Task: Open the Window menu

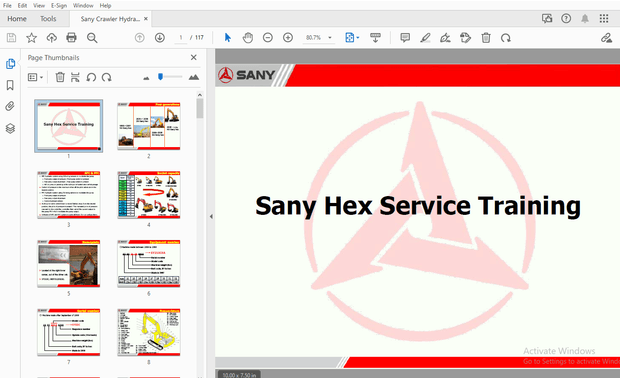Action: [83, 6]
